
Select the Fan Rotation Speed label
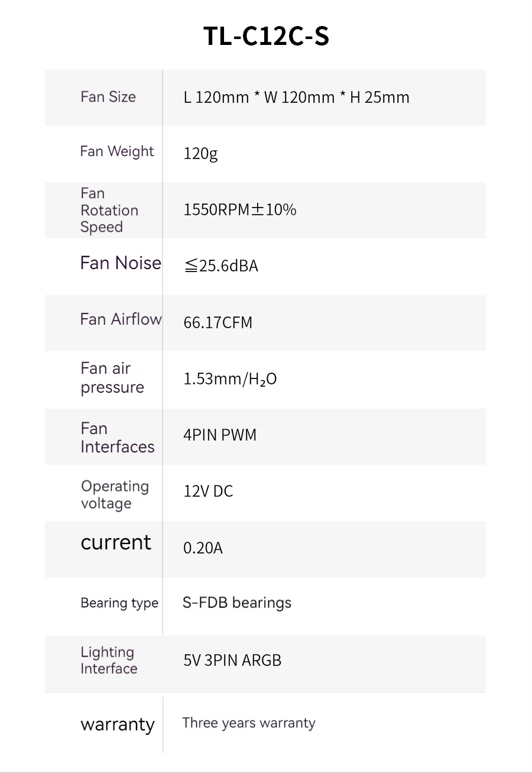[x=109, y=210]
